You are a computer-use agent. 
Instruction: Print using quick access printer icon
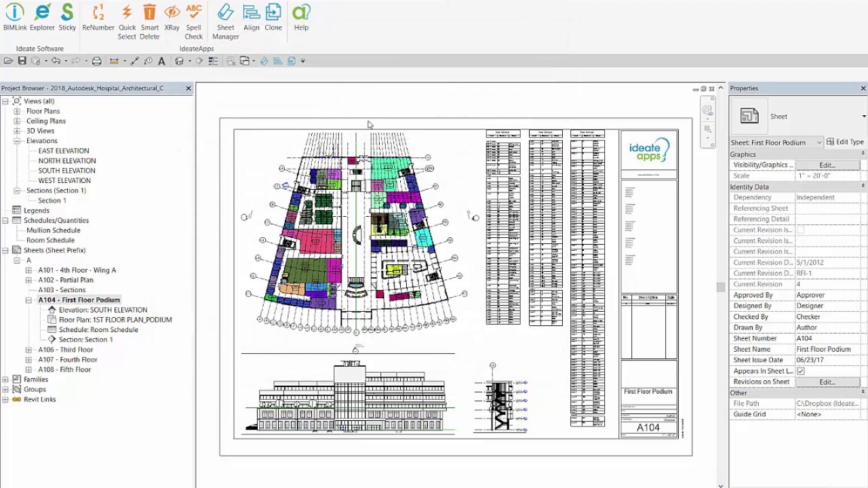(x=97, y=61)
